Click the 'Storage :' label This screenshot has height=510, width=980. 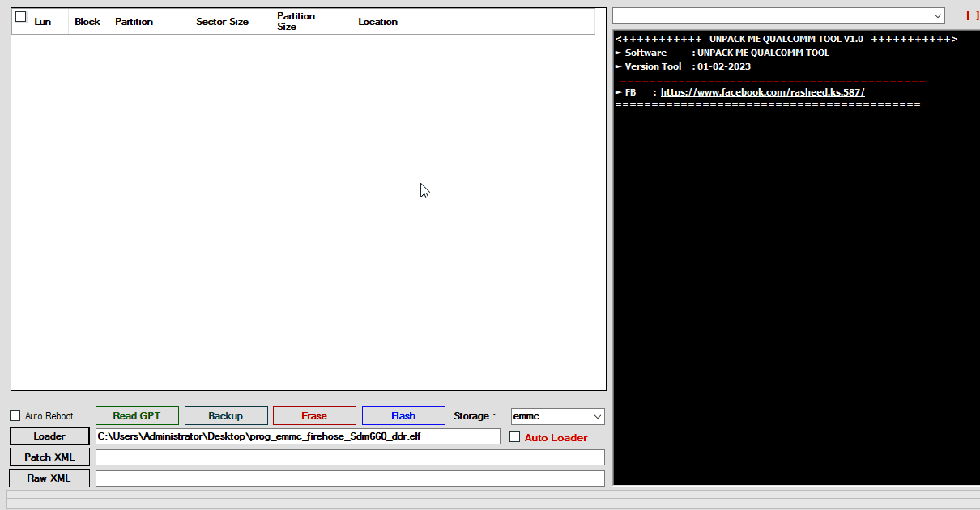tap(475, 416)
